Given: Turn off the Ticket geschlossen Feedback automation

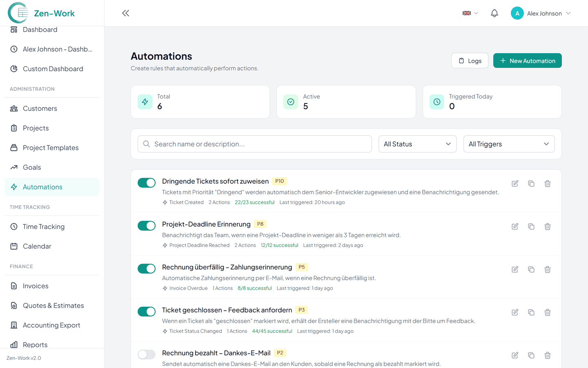Looking at the screenshot, I should (x=147, y=311).
